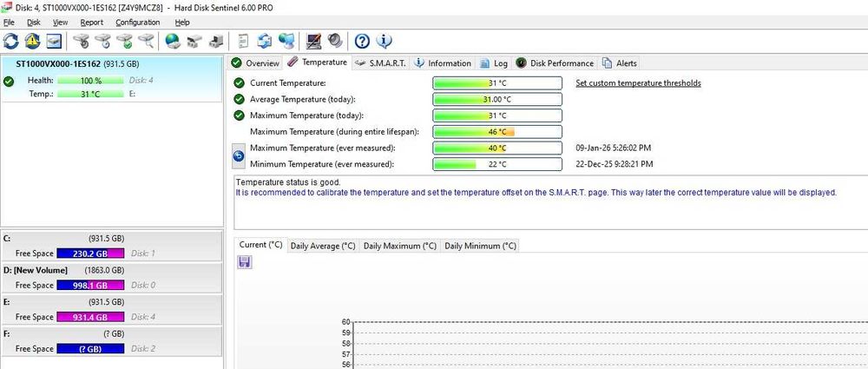
Task: Click the disk with green checkmark toolbar icon
Action: point(124,41)
